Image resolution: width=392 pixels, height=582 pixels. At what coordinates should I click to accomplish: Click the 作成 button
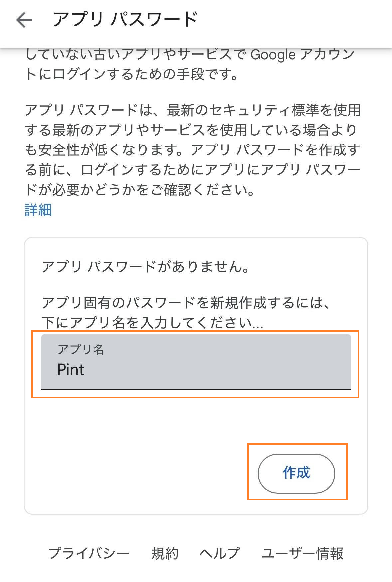tap(296, 473)
